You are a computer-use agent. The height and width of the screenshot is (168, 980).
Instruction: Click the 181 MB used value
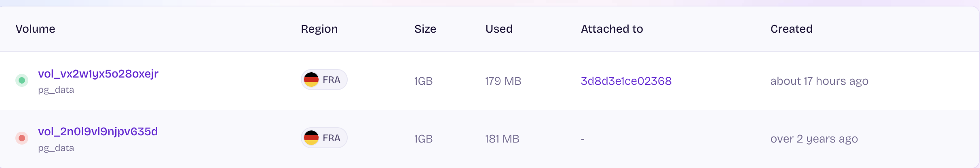click(502, 139)
